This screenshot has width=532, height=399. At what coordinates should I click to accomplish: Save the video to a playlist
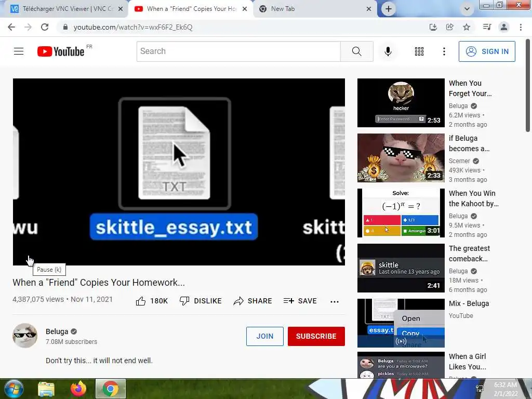point(300,301)
